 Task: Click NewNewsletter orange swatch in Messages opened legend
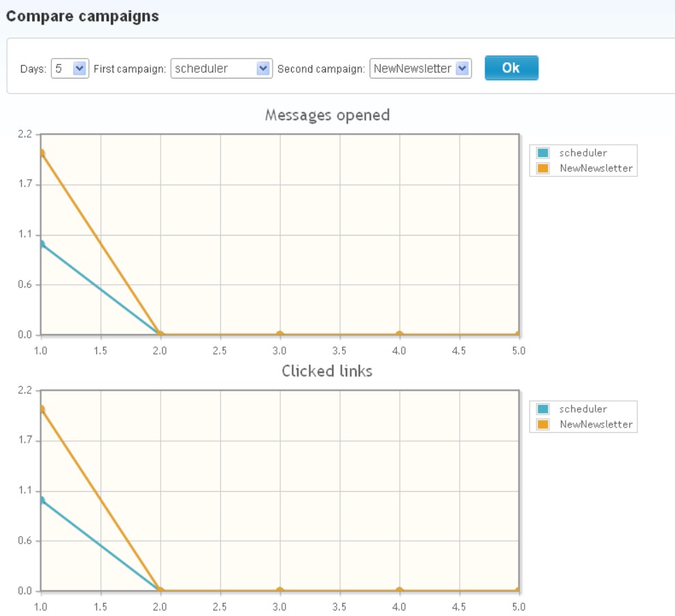point(543,168)
